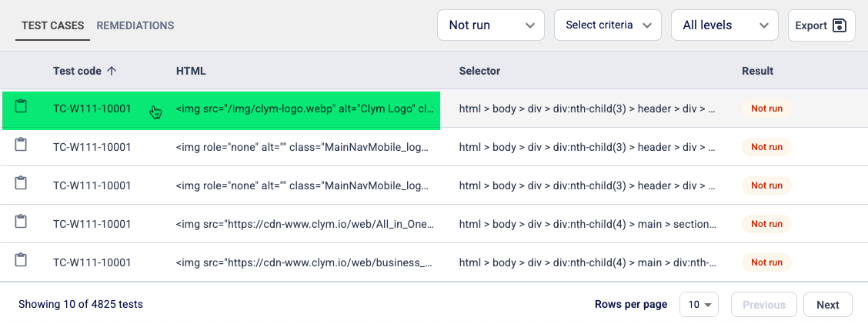Click the Result column header

click(x=757, y=71)
